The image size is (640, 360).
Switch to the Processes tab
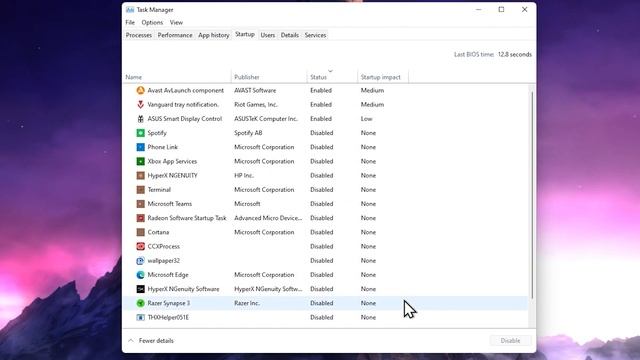(139, 35)
